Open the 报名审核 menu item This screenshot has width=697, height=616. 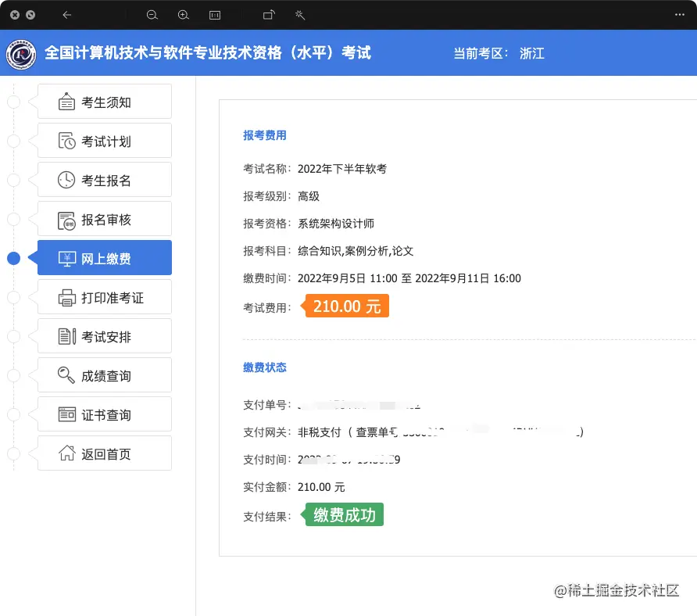105,219
